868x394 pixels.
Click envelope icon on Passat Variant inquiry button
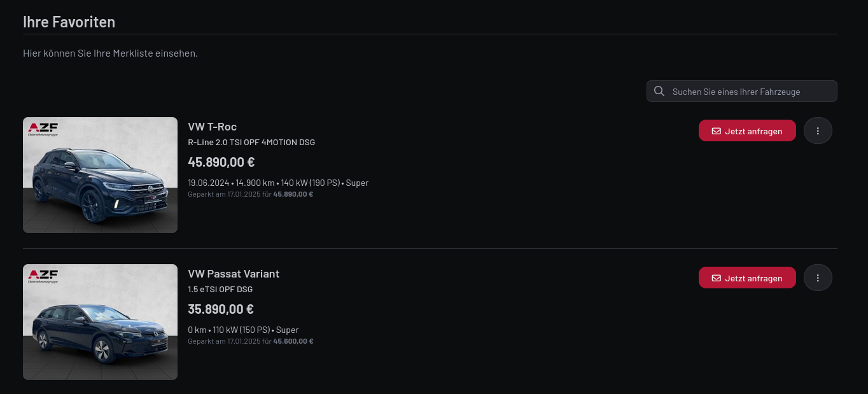pyautogui.click(x=716, y=278)
